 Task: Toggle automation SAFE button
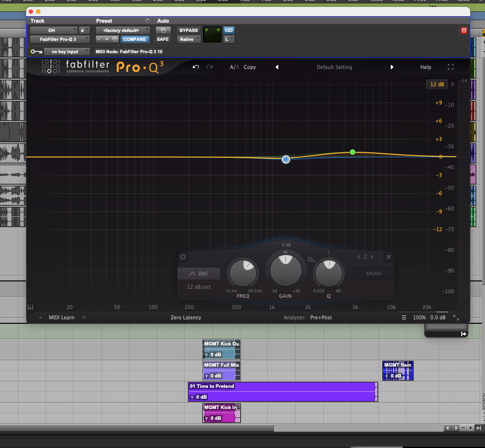coord(163,39)
